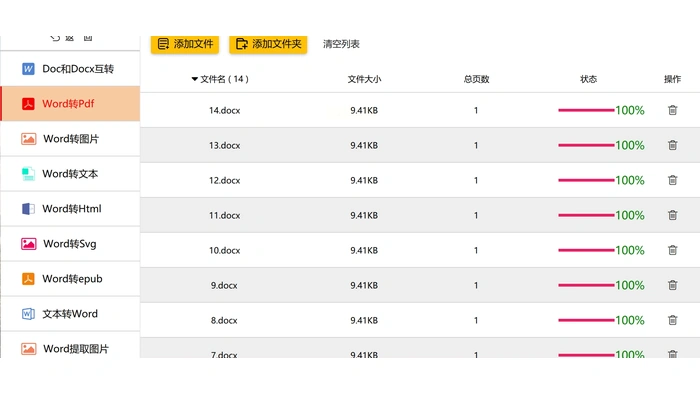Click the 总页数 column header
Viewport: 700px width, 395px height.
tap(476, 79)
